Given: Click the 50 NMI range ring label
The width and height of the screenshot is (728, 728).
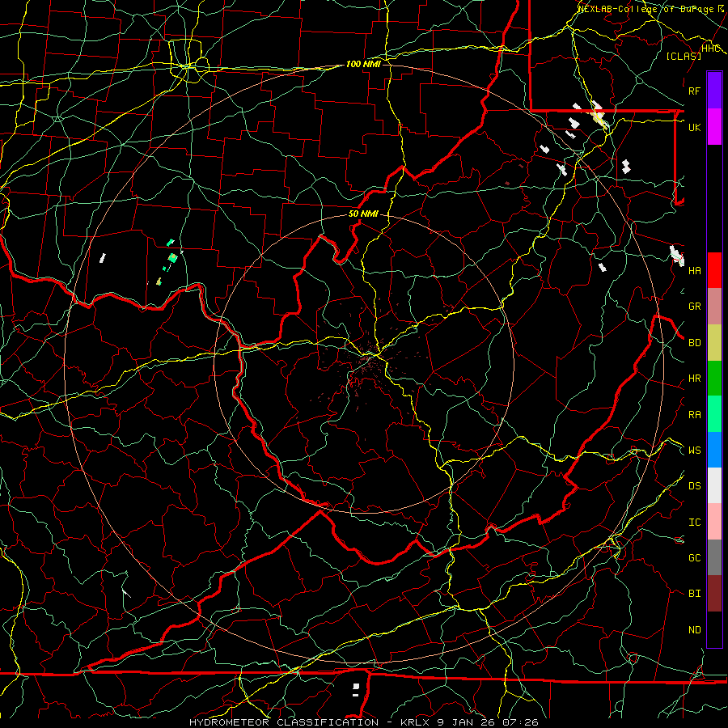Looking at the screenshot, I should (x=363, y=214).
